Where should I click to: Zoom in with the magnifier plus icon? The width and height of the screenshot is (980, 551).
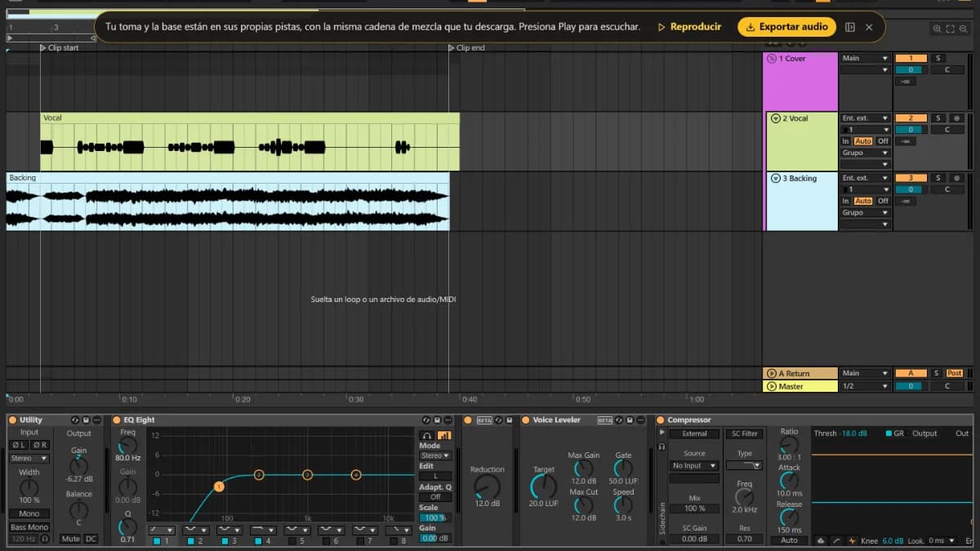coord(937,29)
